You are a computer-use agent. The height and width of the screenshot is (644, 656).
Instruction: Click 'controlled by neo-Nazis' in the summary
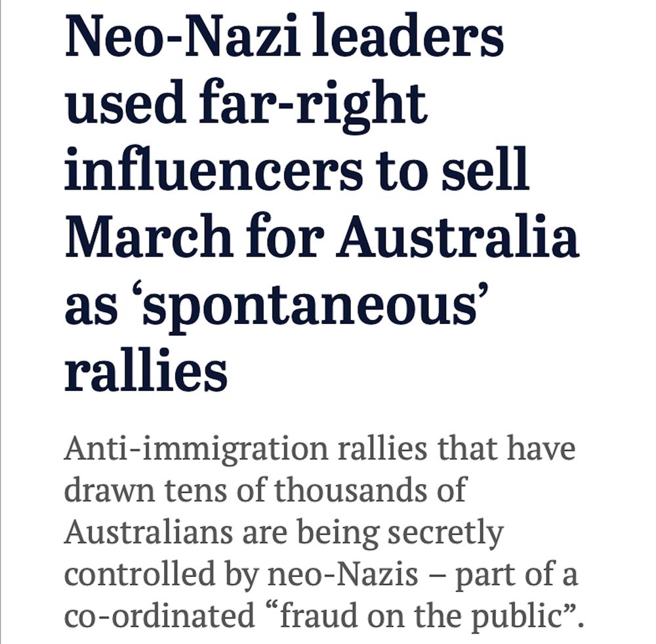(x=241, y=575)
